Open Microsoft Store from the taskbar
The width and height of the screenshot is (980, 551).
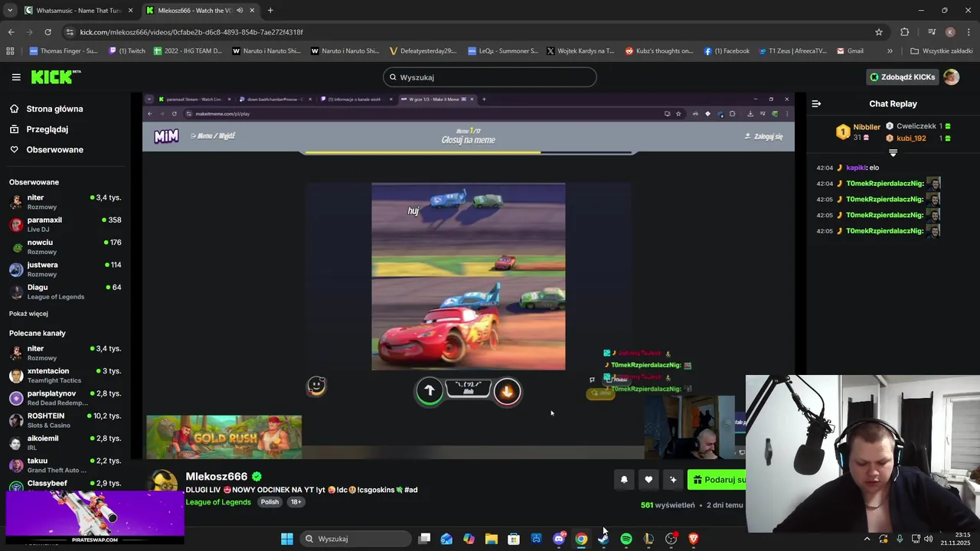pos(514,539)
